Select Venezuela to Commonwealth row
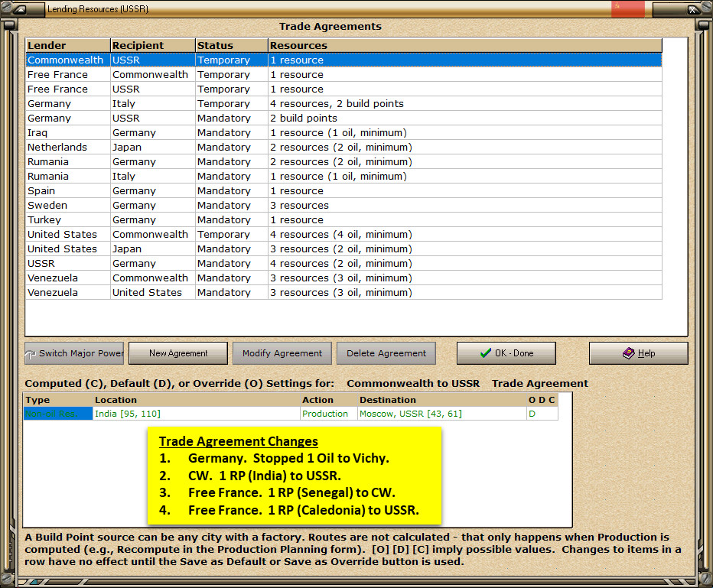713x588 pixels. (343, 278)
